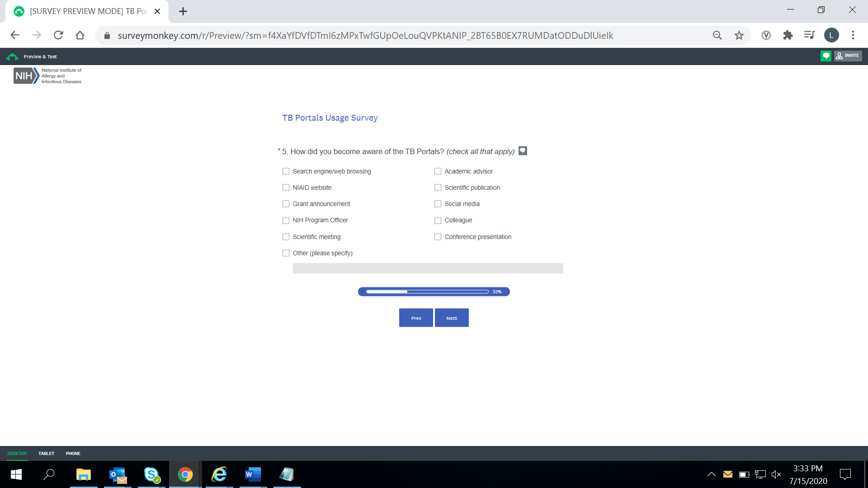Click the Next button
This screenshot has width=868, height=488.
(451, 318)
